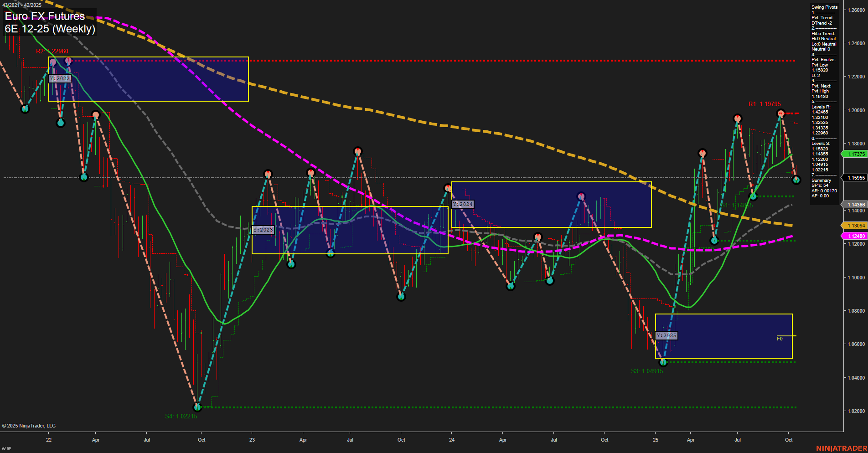Click the NINJATRADER logo at bottom right
This screenshot has width=868, height=453.
click(x=842, y=449)
